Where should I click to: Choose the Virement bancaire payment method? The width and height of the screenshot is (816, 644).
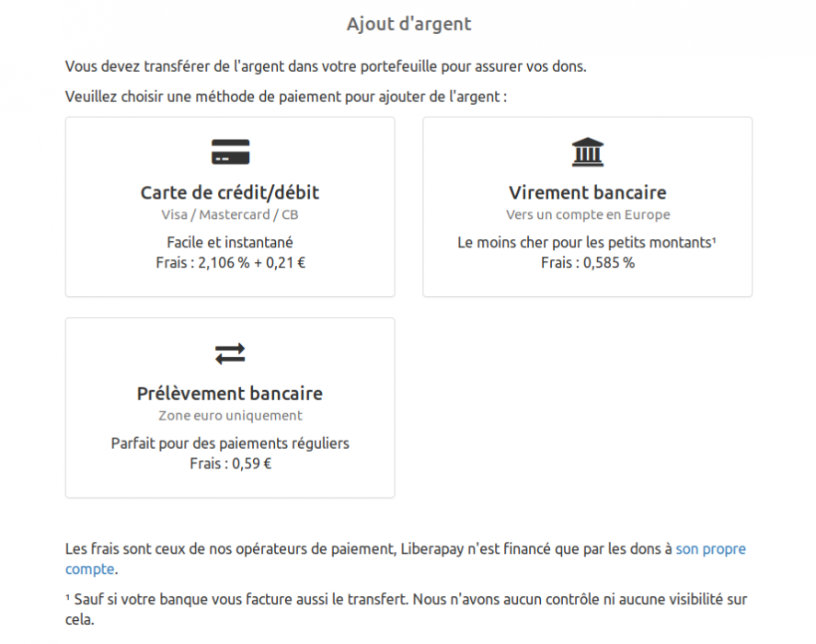coord(587,206)
